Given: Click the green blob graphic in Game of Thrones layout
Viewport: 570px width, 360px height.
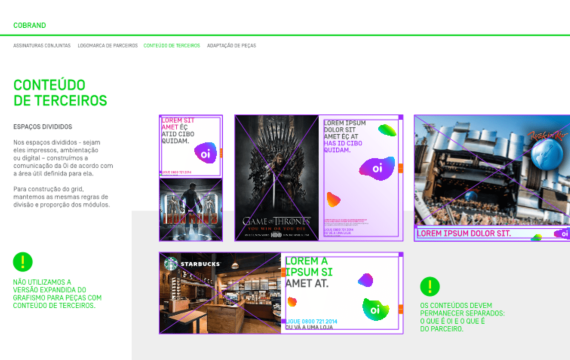Looking at the screenshot, I should pos(387,130).
